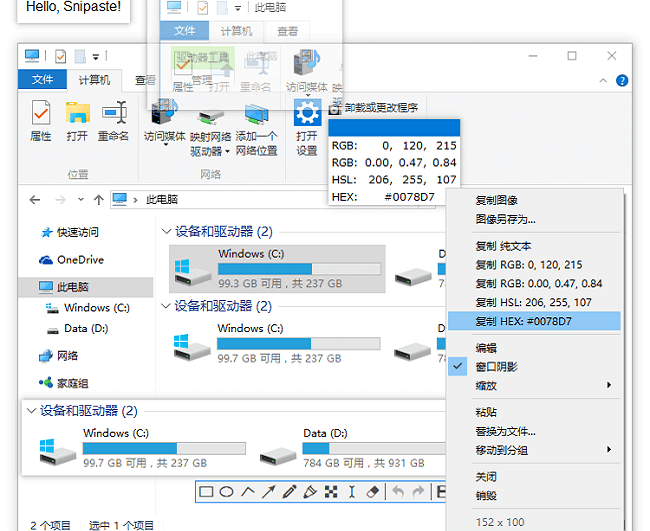This screenshot has height=531, width=650.
Task: Select the rectangle tool in annotation toolbar
Action: click(x=206, y=492)
